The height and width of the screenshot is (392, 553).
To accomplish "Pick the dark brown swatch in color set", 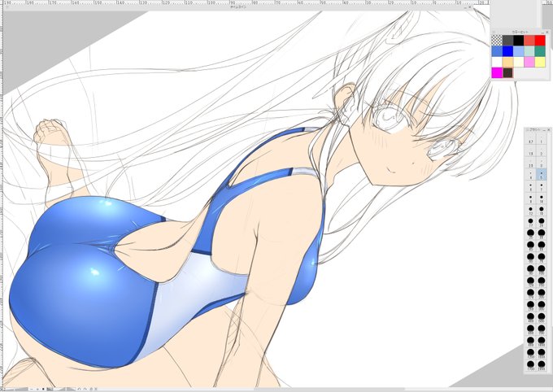I will coord(507,73).
